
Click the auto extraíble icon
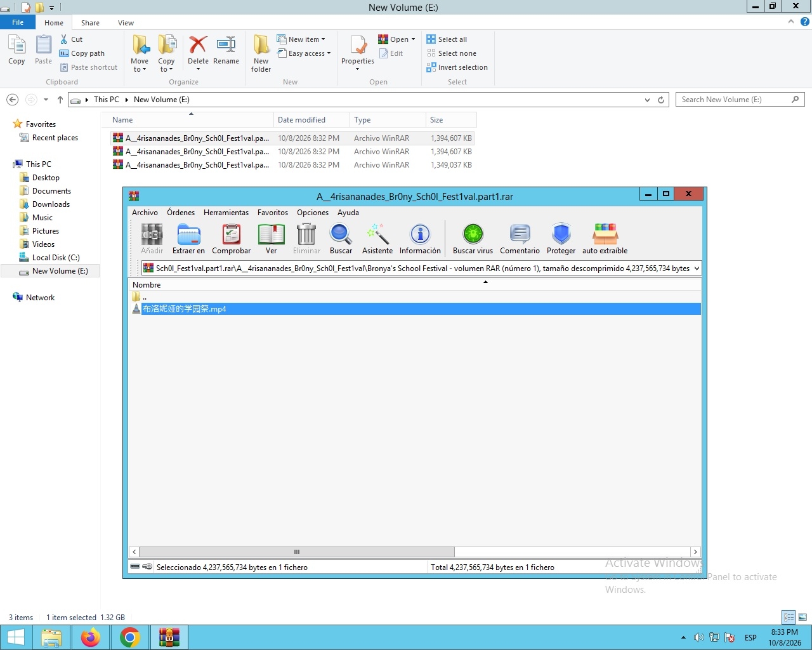[x=605, y=239]
